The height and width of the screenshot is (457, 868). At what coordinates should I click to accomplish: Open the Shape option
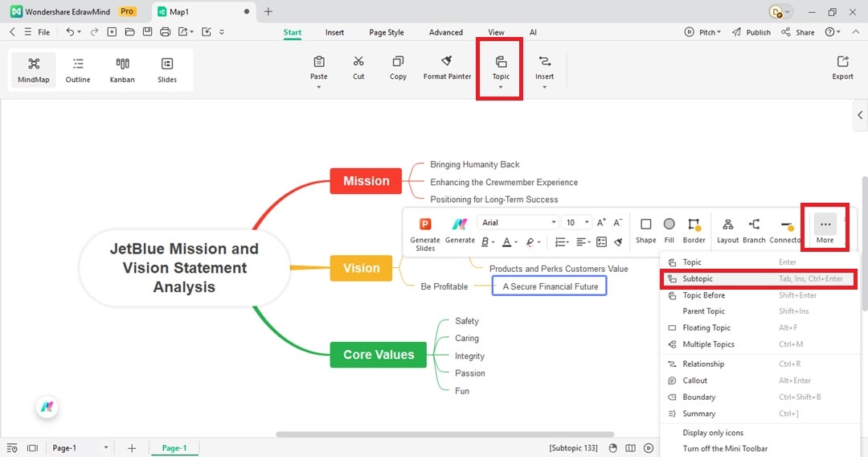click(645, 230)
